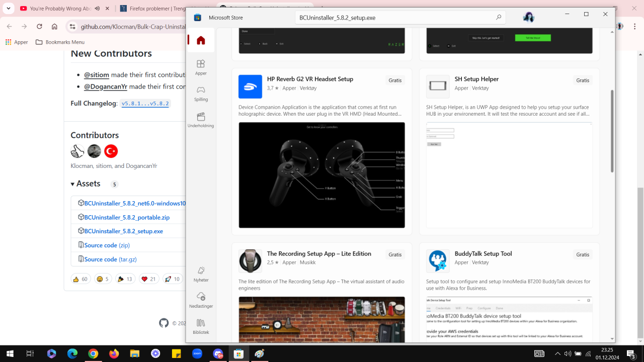Click the search magnifier icon in Store

pos(498,18)
